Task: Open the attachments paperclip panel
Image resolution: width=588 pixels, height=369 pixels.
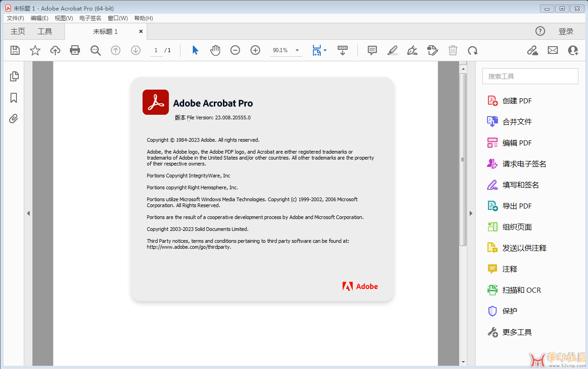Action: [x=14, y=119]
